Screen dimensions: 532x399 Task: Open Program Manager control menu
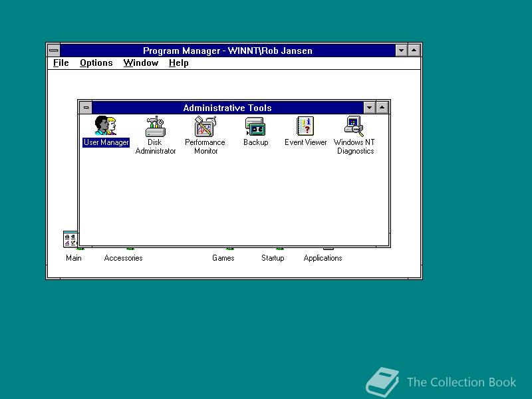pos(53,50)
